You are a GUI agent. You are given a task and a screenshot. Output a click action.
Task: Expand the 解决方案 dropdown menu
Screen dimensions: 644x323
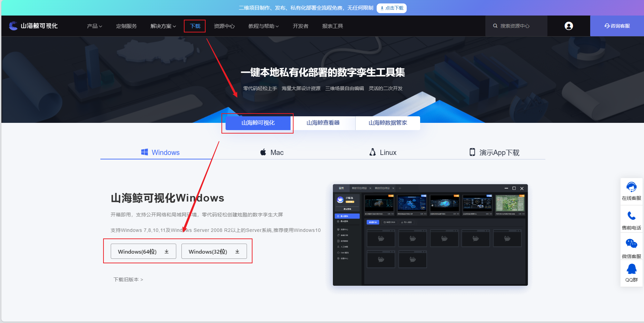(x=163, y=26)
